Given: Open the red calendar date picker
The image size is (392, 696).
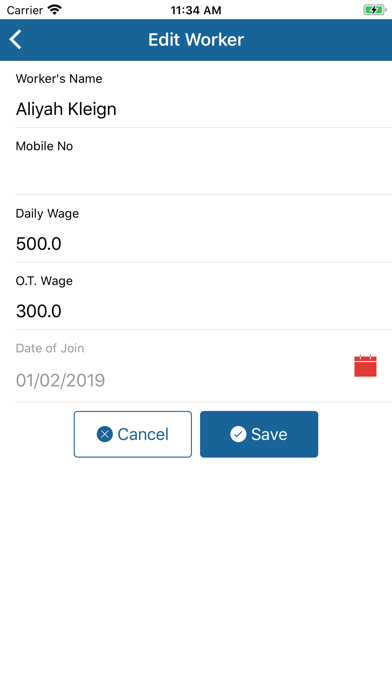Looking at the screenshot, I should pos(365,366).
